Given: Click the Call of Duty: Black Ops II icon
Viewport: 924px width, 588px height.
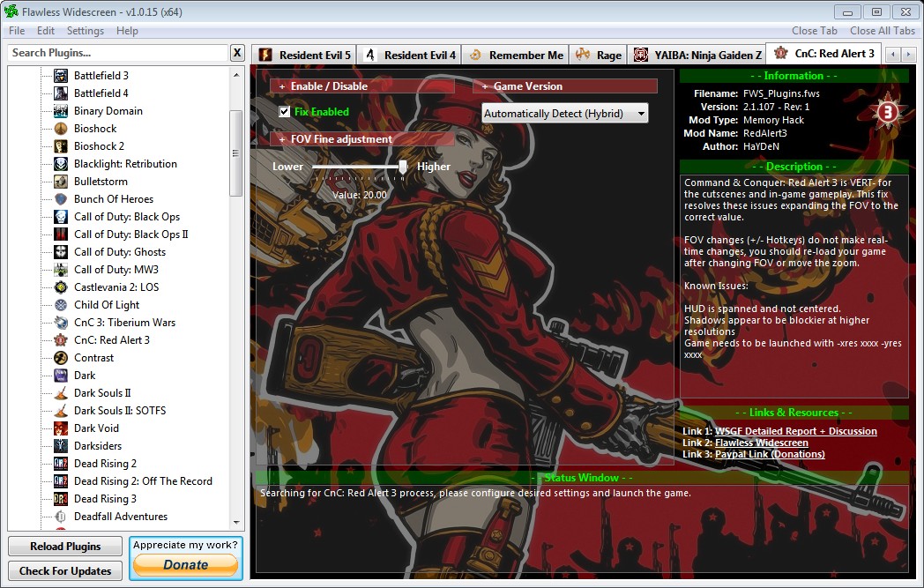Looking at the screenshot, I should [x=61, y=234].
